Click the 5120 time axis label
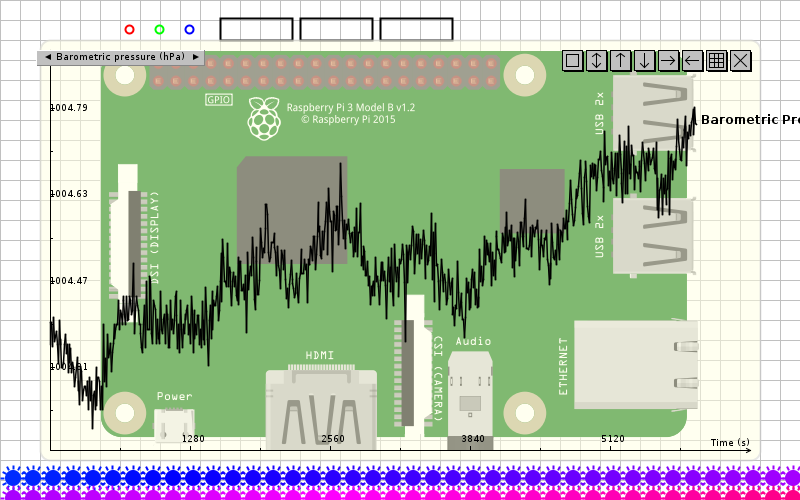This screenshot has height=500, width=800. pos(613,439)
